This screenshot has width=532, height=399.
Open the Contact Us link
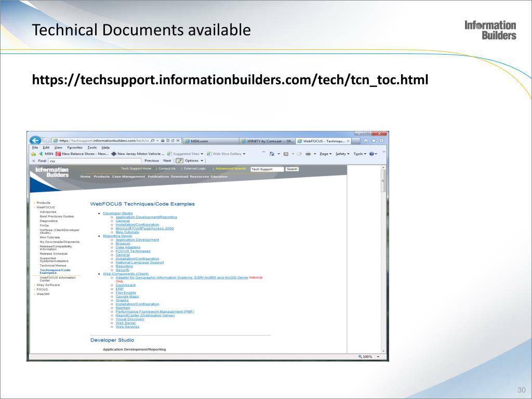pos(167,169)
